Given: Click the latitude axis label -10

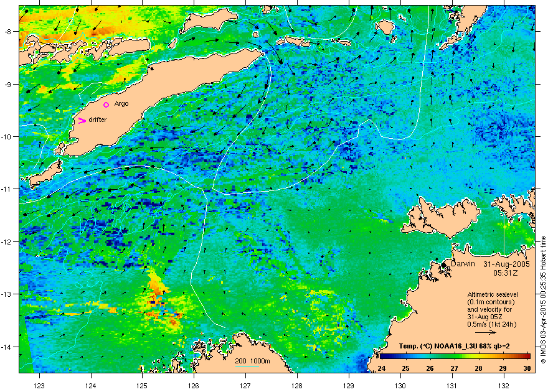Looking at the screenshot, I should 6,136.
